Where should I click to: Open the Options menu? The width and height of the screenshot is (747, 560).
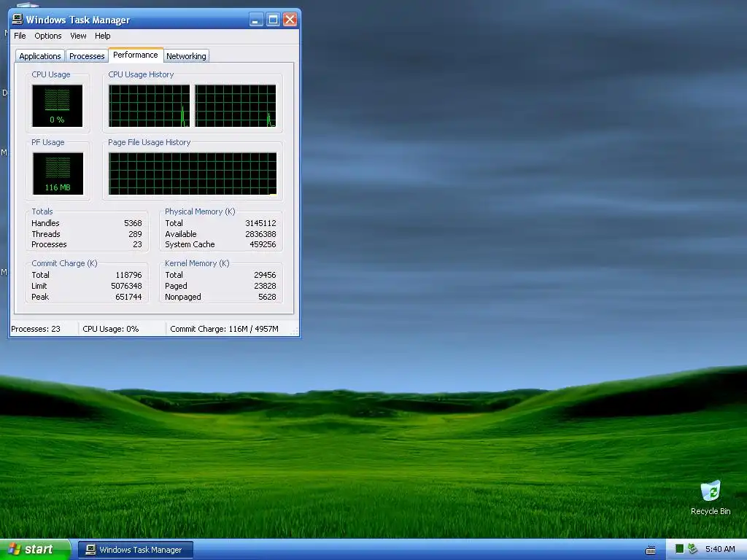coord(47,36)
